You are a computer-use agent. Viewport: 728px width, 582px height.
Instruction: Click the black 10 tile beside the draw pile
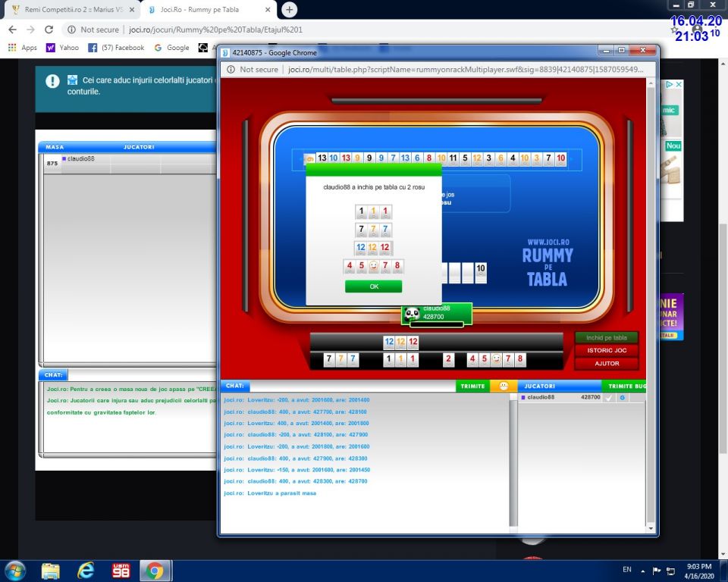click(481, 272)
